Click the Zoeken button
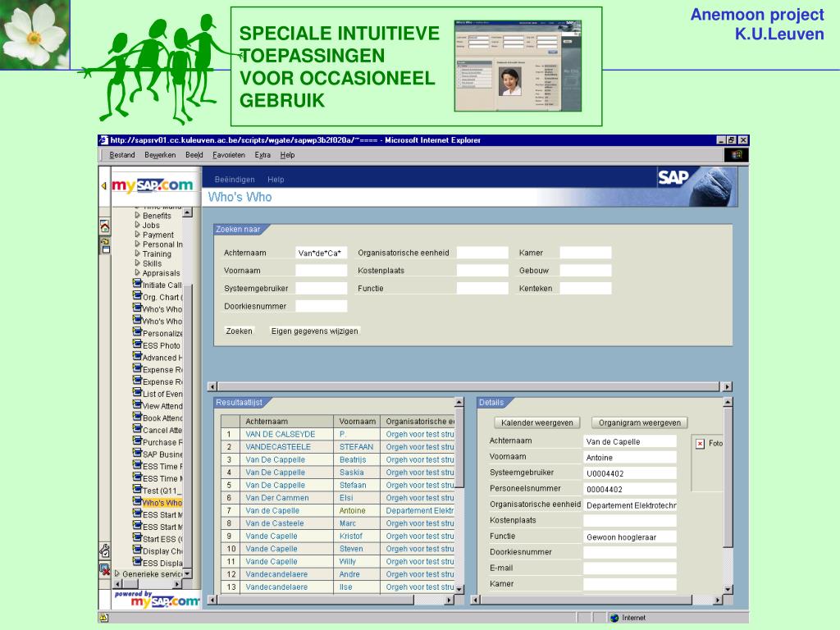Viewport: 840px width, 630px height. 239,331
